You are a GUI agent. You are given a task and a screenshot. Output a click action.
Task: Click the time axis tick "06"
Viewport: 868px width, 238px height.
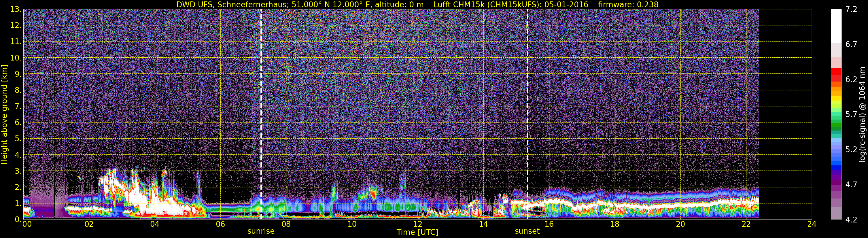click(x=220, y=224)
